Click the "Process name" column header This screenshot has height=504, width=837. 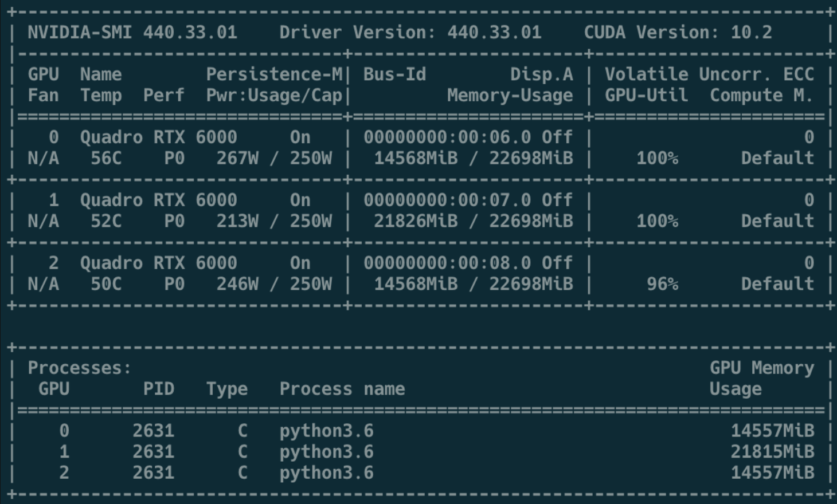[x=342, y=389]
